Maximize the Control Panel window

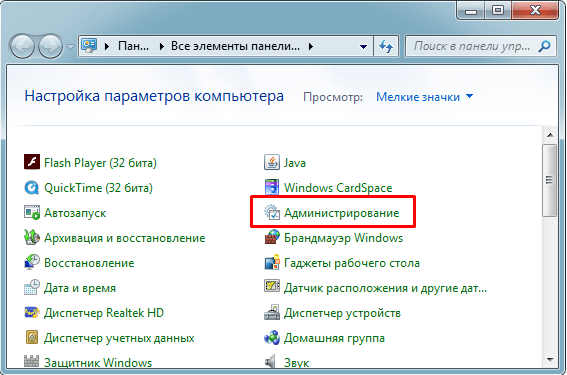[x=498, y=10]
